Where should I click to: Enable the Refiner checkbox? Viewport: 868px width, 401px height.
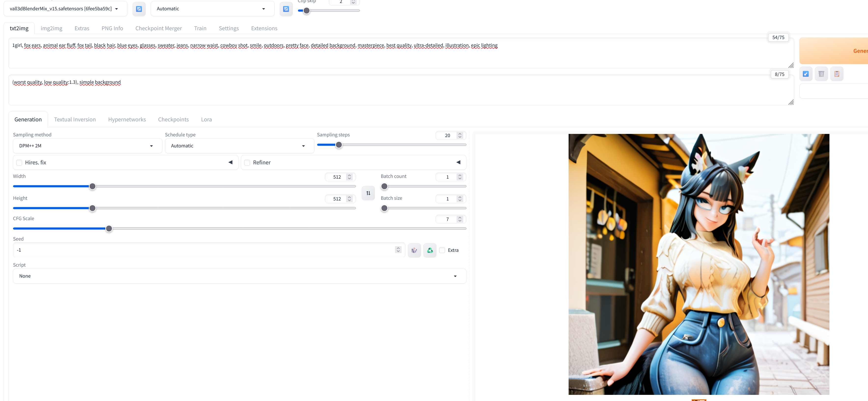pyautogui.click(x=247, y=162)
